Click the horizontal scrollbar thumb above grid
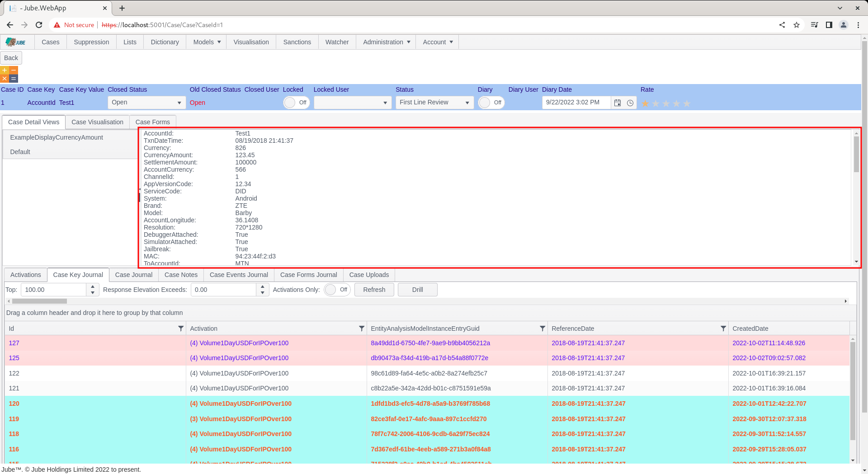The width and height of the screenshot is (868, 474). pos(39,301)
